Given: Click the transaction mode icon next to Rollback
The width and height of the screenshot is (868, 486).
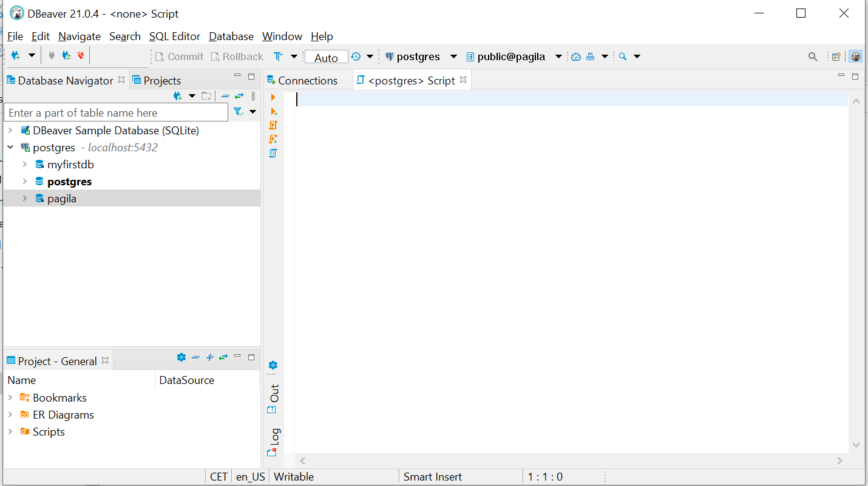Looking at the screenshot, I should coord(278,56).
